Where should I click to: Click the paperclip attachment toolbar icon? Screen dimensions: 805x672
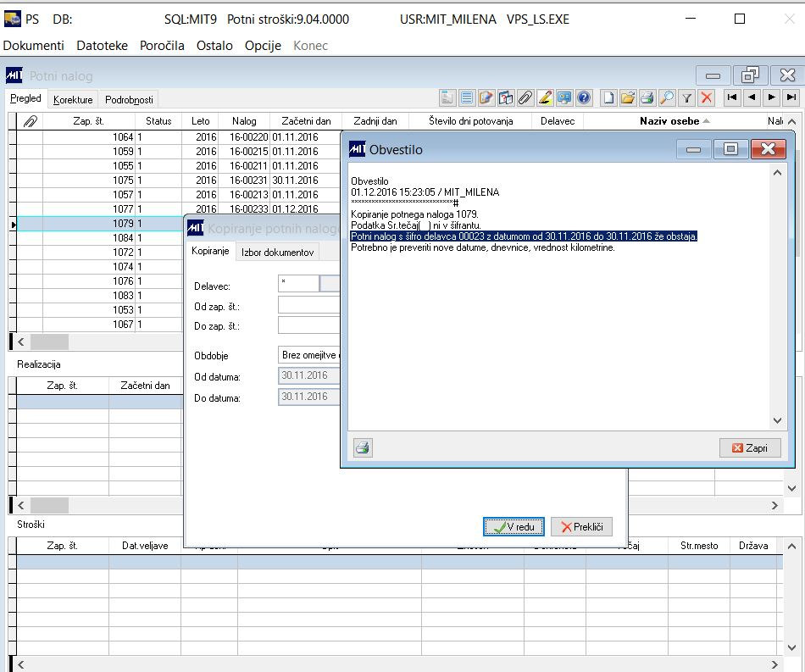525,97
